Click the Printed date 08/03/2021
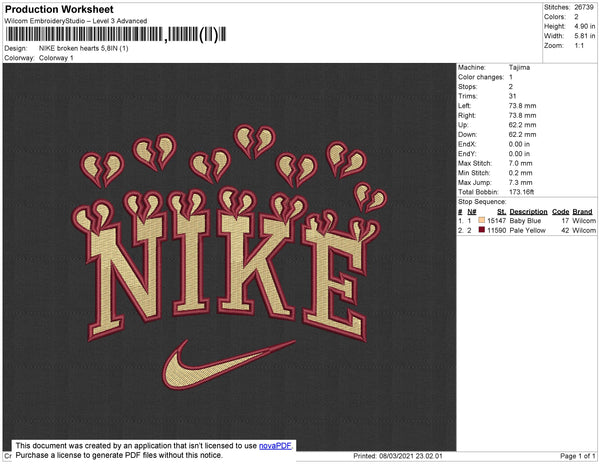 point(398,456)
